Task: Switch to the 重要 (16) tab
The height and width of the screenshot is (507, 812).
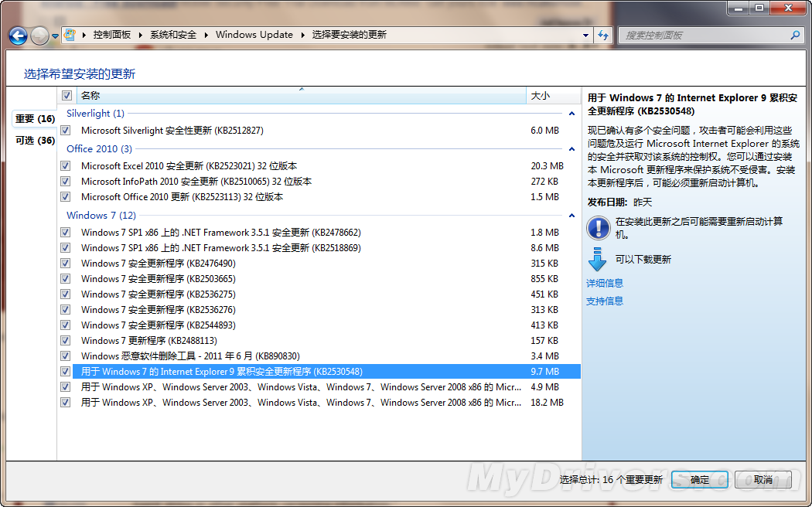Action: click(35, 118)
